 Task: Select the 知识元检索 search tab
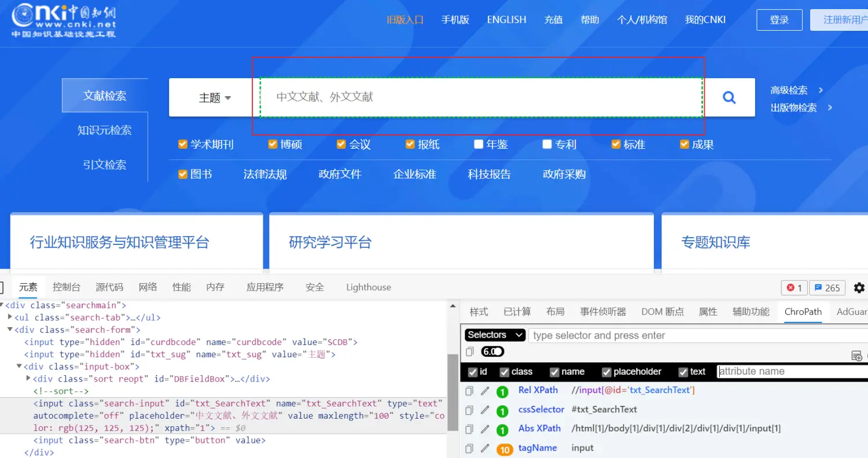point(105,130)
